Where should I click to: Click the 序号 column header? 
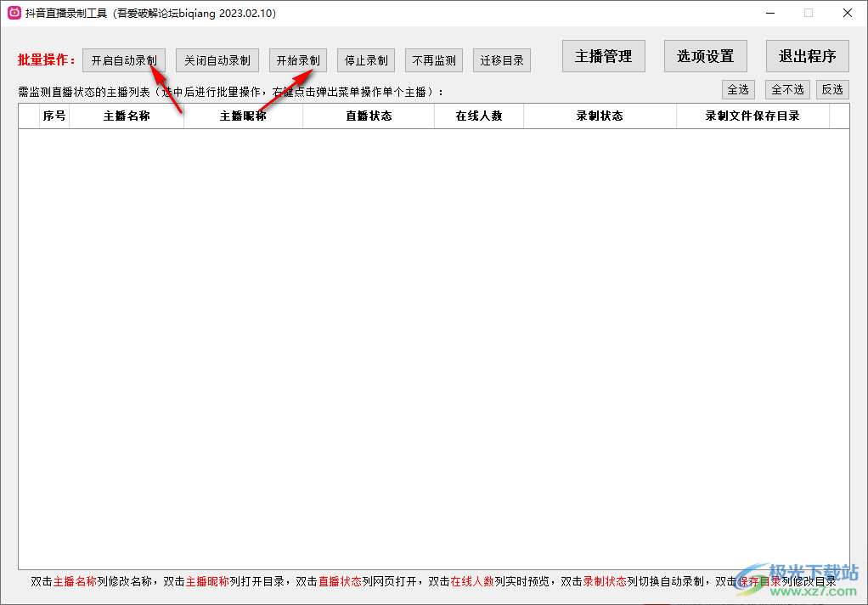click(x=53, y=116)
